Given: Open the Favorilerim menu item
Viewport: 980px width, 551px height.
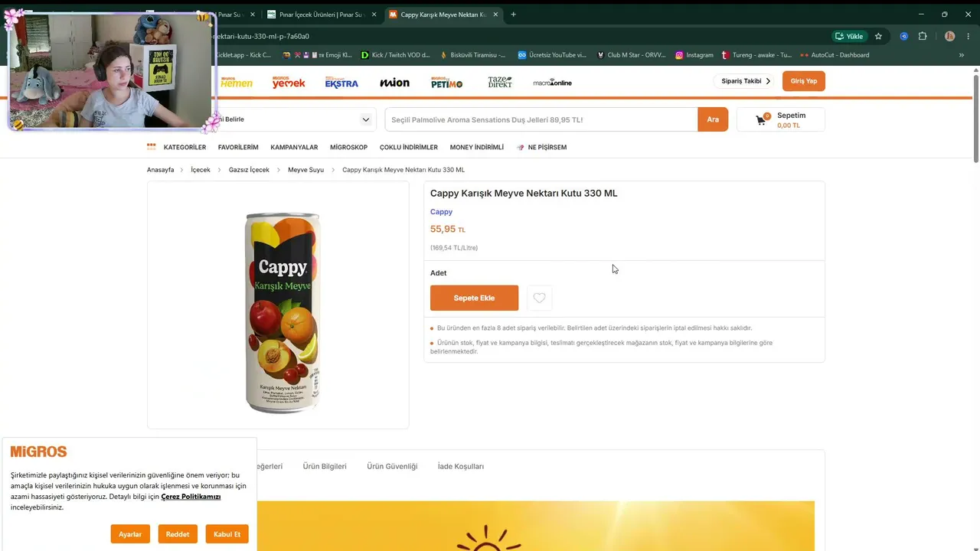Looking at the screenshot, I should [238, 147].
